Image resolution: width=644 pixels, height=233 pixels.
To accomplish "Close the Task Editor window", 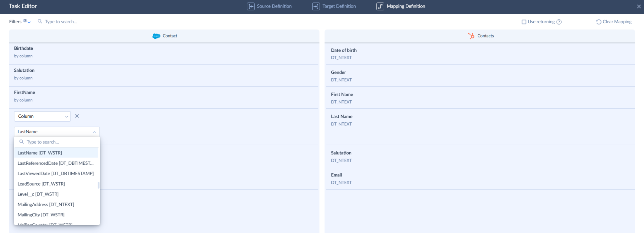I will coord(639,6).
